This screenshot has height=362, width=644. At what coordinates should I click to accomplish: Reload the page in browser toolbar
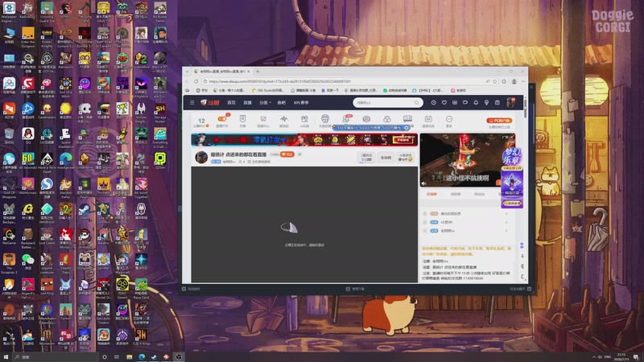196,81
